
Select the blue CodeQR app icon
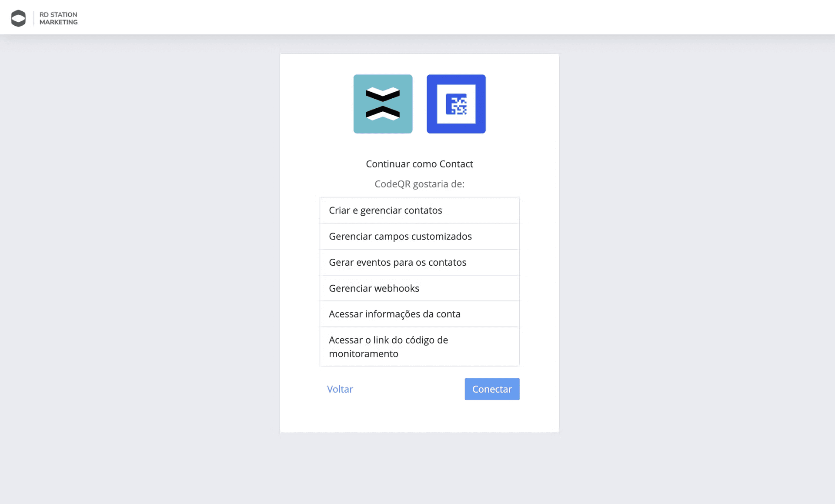pyautogui.click(x=456, y=104)
